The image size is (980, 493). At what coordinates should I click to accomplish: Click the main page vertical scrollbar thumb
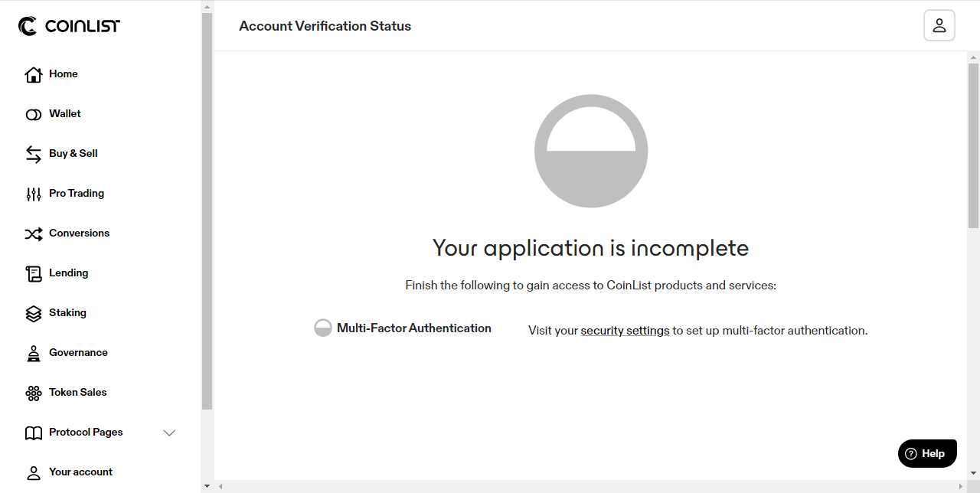pos(974,145)
